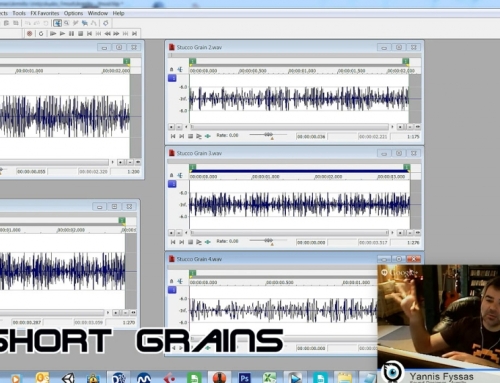Select the Edit tool in toolbar
The image size is (500, 383).
[57, 23]
